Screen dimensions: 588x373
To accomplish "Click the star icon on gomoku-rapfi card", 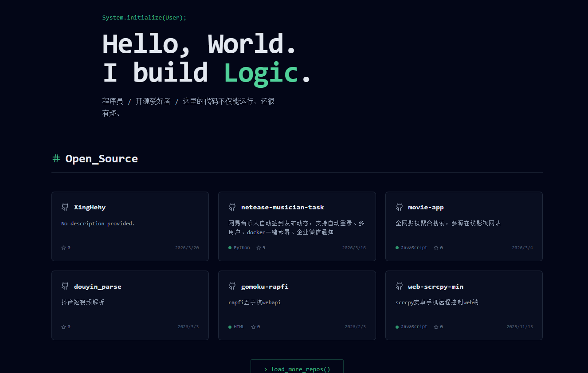I will coord(253,327).
